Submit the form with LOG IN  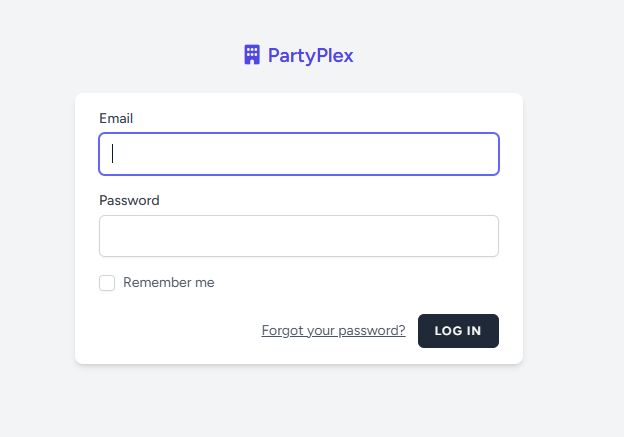(458, 331)
